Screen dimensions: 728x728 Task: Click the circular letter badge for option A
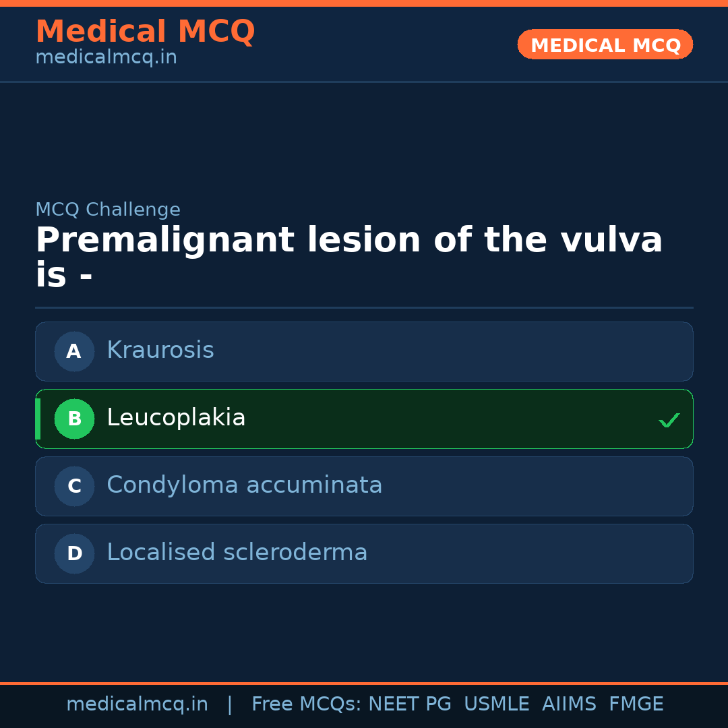[x=74, y=351]
